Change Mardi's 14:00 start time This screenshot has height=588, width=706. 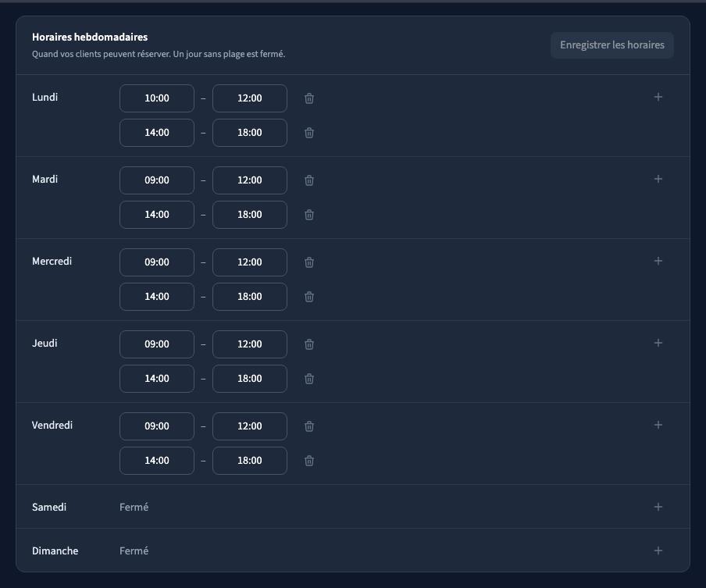coord(157,215)
